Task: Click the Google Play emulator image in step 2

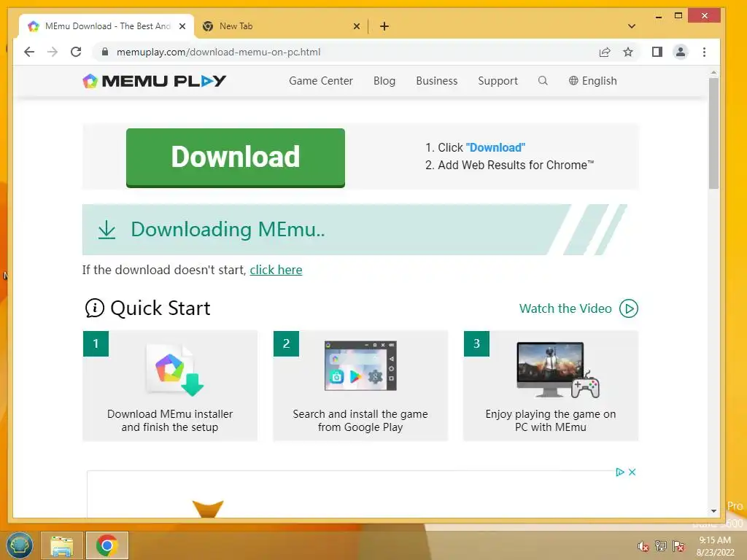Action: click(x=360, y=366)
